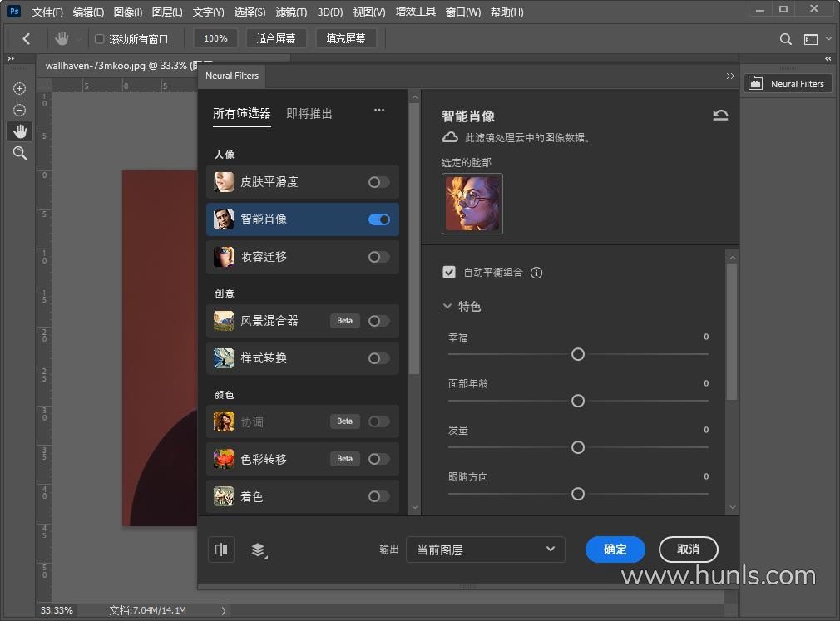Click the 100% zoom button
The height and width of the screenshot is (621, 840).
pos(215,38)
